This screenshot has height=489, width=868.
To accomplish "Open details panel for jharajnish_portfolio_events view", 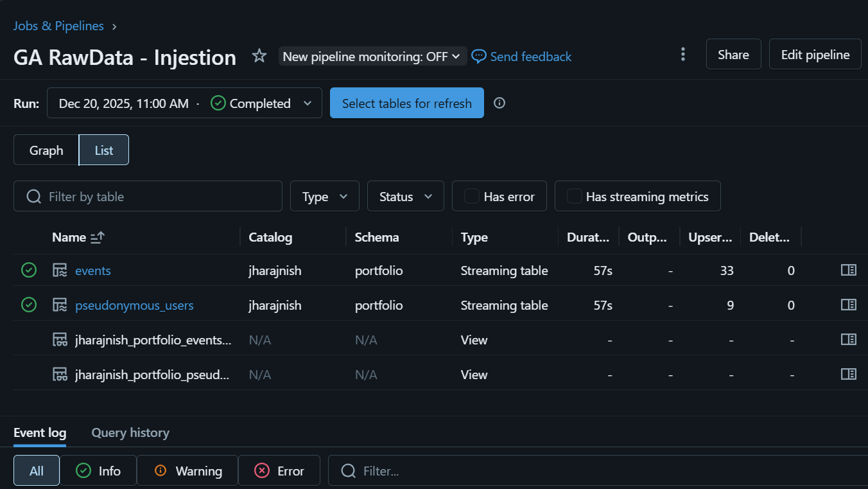I will click(x=848, y=340).
